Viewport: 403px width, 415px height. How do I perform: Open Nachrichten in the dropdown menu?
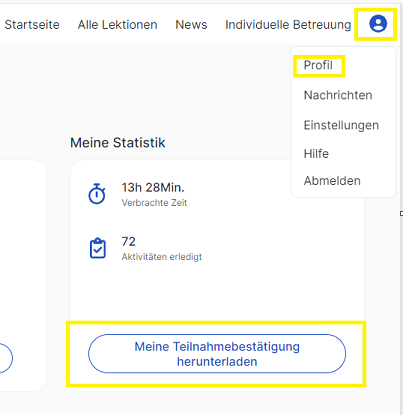338,95
